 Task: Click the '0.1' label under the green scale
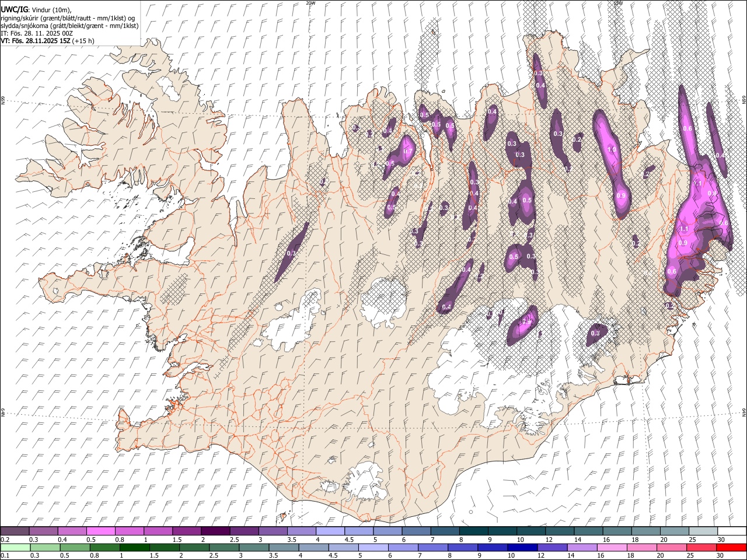[5, 556]
